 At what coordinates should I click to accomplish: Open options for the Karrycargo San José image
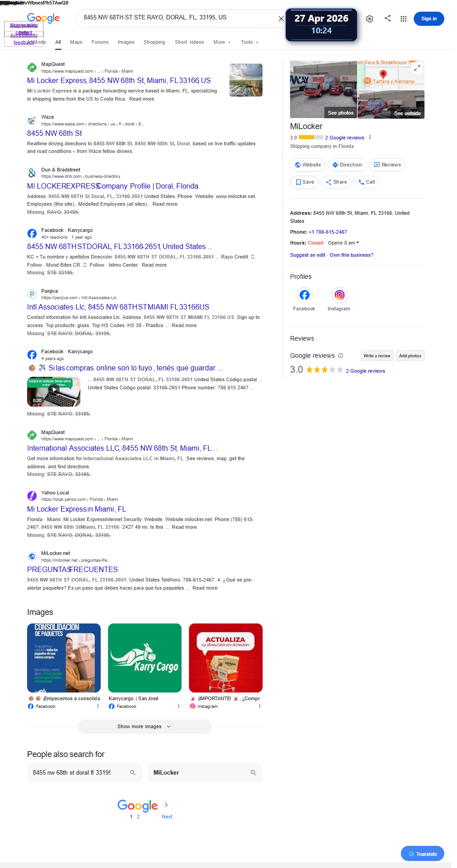pyautogui.click(x=179, y=706)
